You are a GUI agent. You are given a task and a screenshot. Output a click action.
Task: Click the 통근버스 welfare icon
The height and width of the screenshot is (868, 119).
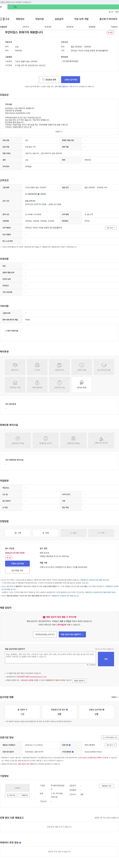pos(15,367)
